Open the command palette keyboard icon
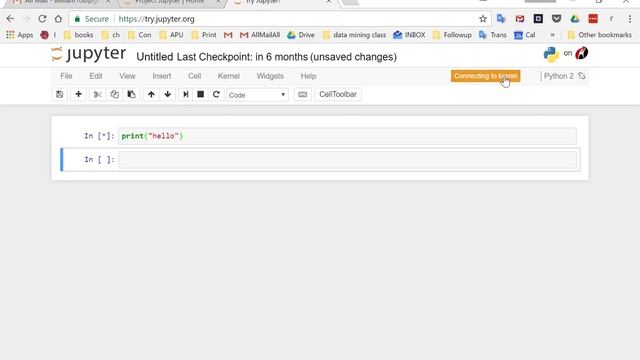This screenshot has width=640, height=360. [x=302, y=94]
